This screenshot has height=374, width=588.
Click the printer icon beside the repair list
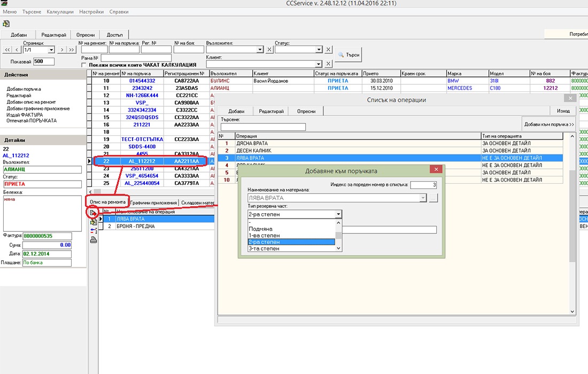tap(94, 240)
